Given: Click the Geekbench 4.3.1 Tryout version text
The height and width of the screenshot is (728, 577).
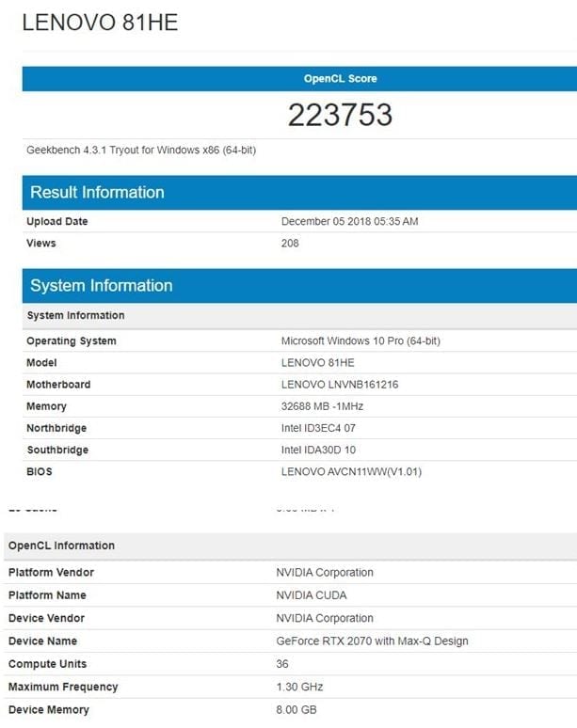Looking at the screenshot, I should (141, 150).
